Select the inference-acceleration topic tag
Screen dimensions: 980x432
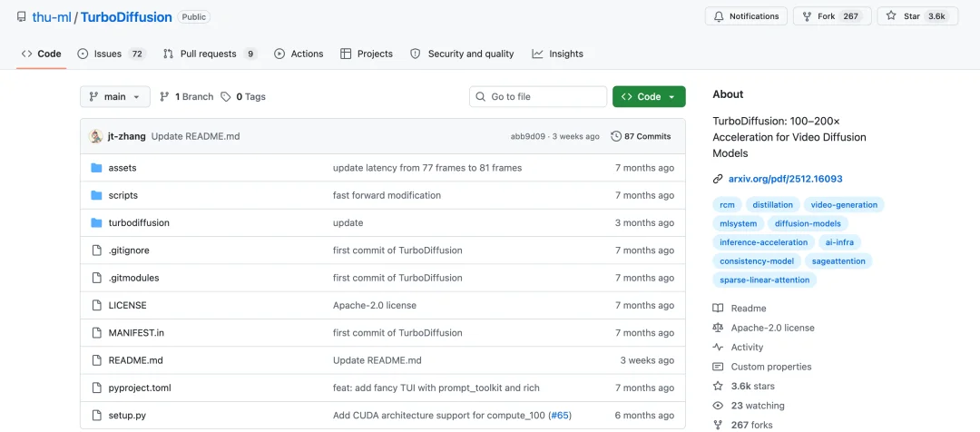(x=764, y=242)
